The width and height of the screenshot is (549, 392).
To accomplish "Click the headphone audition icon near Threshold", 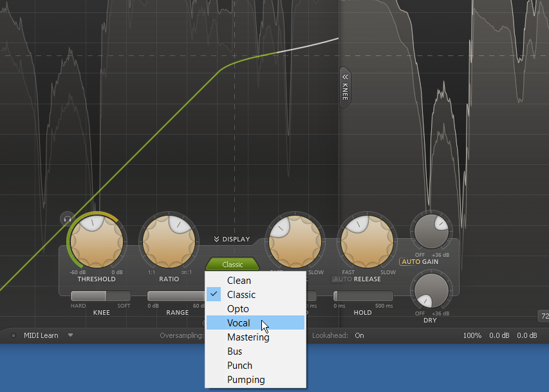I will click(67, 219).
